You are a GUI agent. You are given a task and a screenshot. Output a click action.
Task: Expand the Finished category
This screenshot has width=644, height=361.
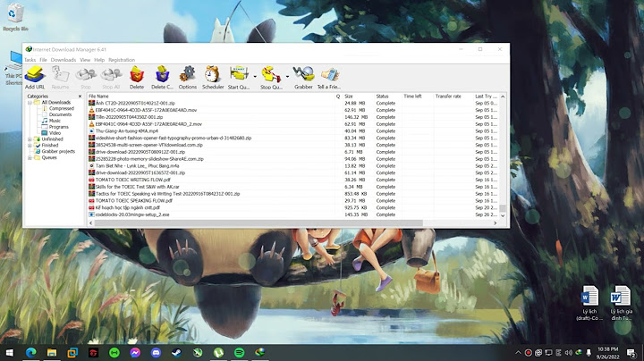pos(30,146)
